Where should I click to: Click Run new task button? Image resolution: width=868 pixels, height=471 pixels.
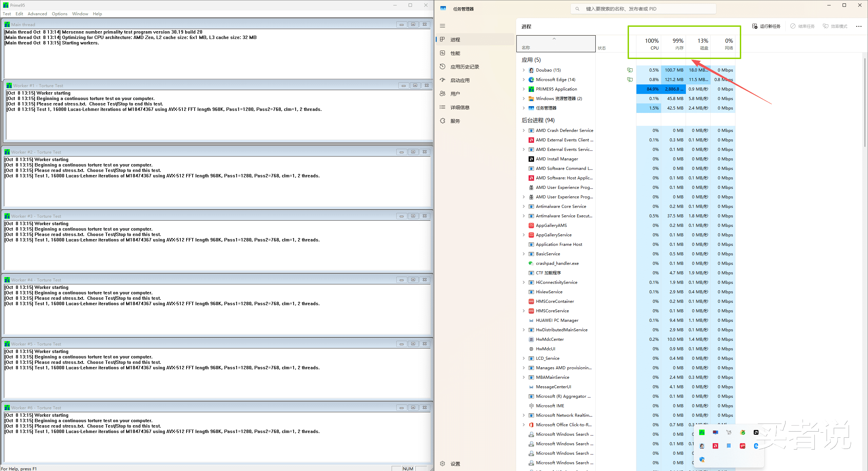click(766, 26)
